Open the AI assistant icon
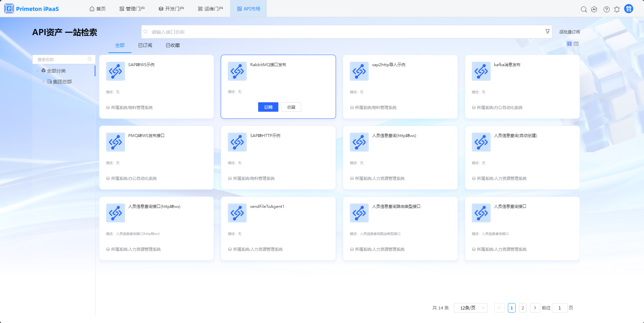 coord(594,9)
